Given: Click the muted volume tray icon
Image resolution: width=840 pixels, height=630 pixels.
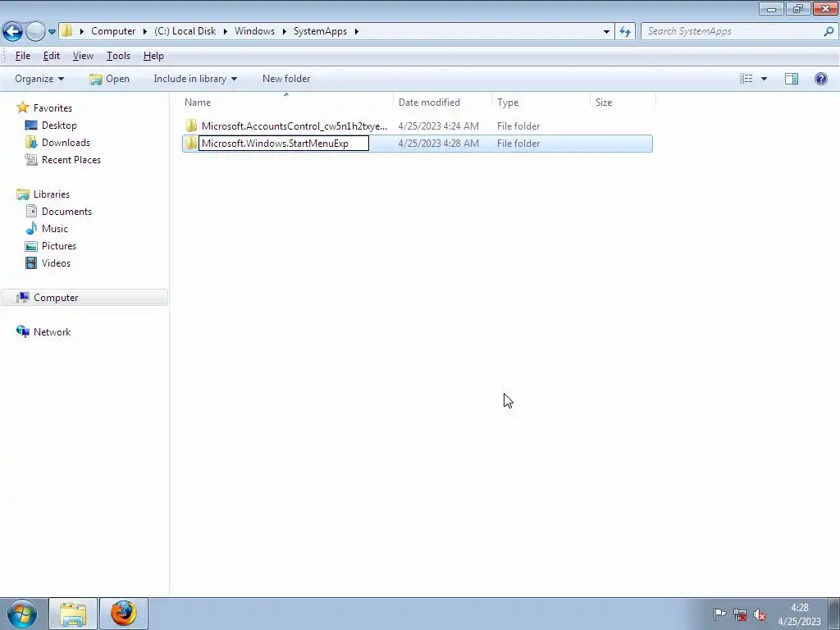Looking at the screenshot, I should coord(759,614).
